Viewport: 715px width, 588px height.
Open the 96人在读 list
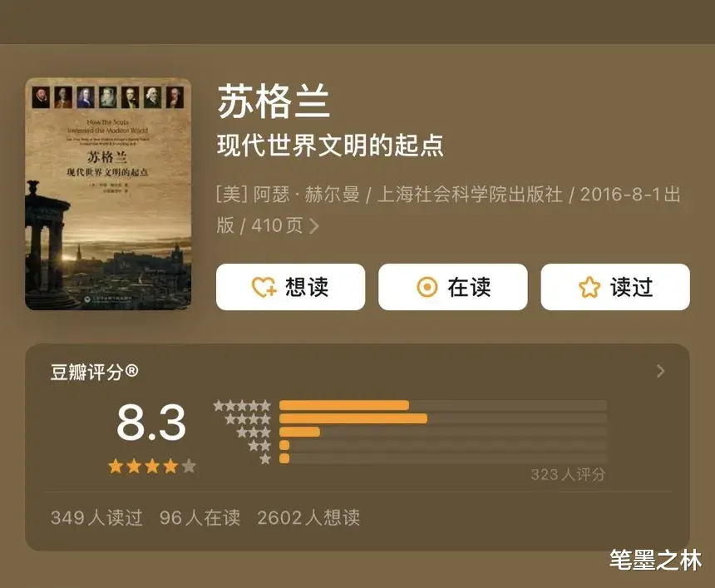200,518
